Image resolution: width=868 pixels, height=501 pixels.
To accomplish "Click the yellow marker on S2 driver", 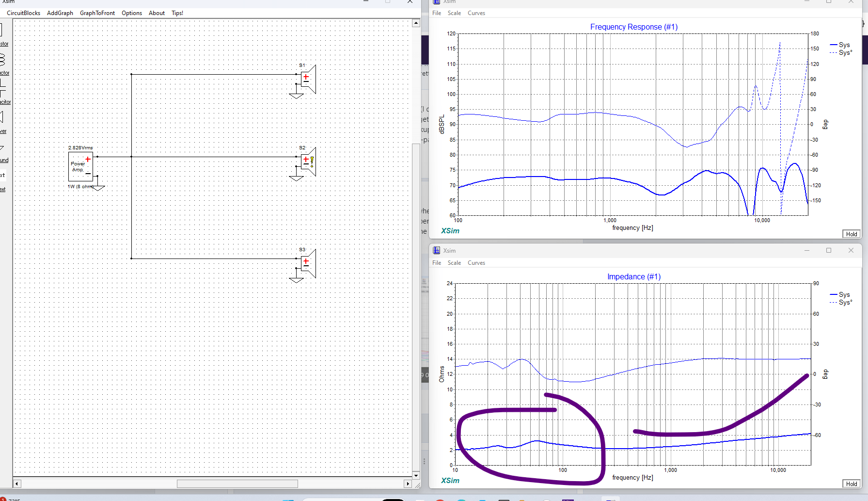I will pyautogui.click(x=312, y=162).
